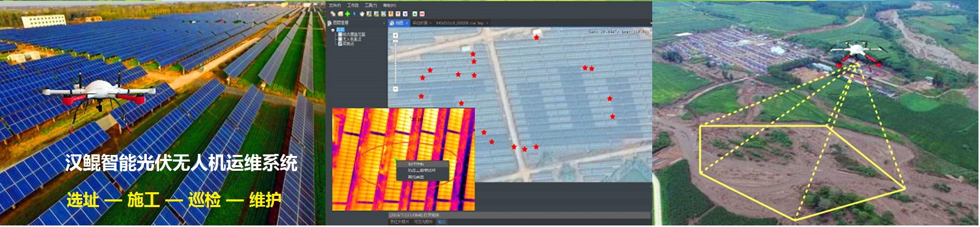Image resolution: width=980 pixels, height=227 pixels.
Task: Select the blue arrow pointer tool
Action: point(354,14)
